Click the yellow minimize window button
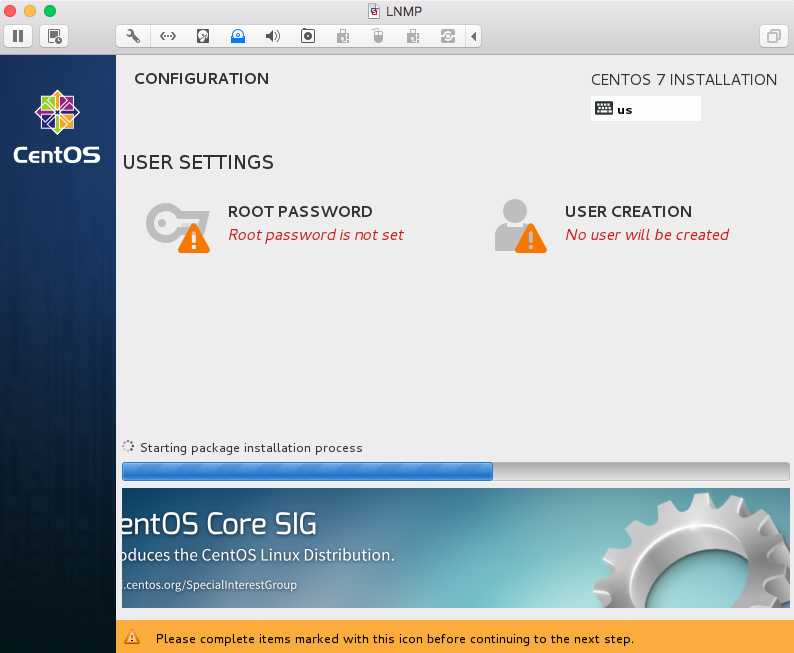The height and width of the screenshot is (653, 794). click(30, 11)
